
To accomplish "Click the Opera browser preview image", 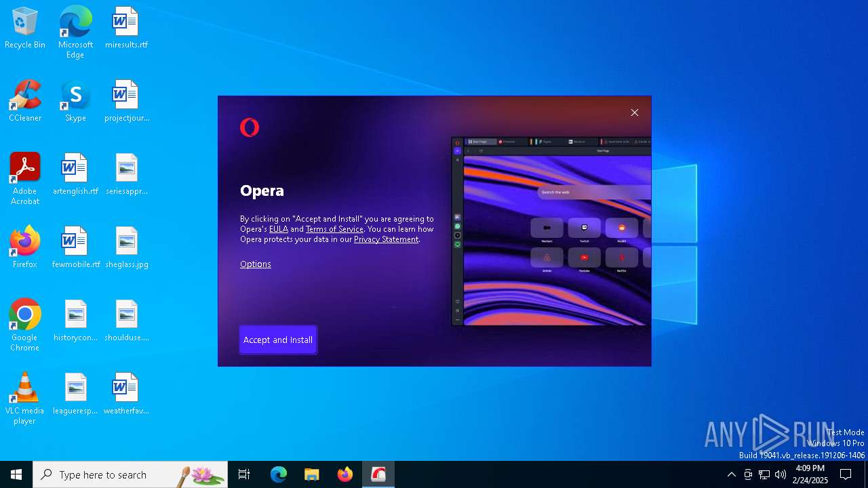I will tap(551, 232).
